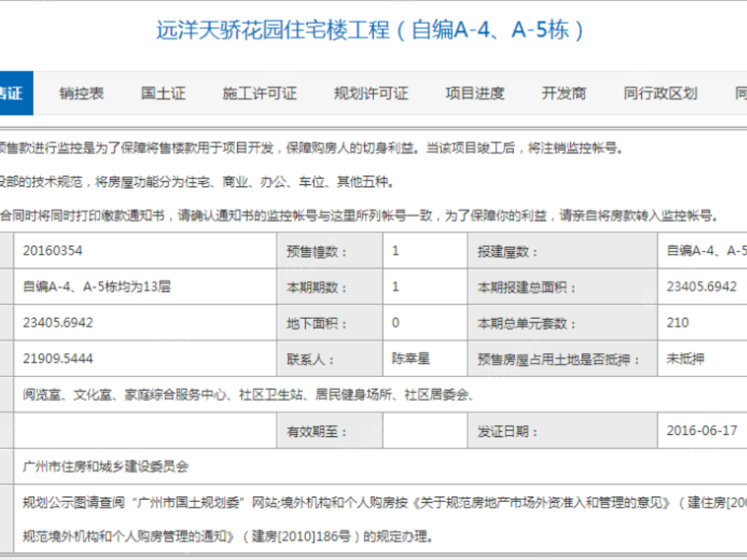The height and width of the screenshot is (560, 747).
Task: Click the 本期报建总面积 label
Action: click(x=527, y=287)
